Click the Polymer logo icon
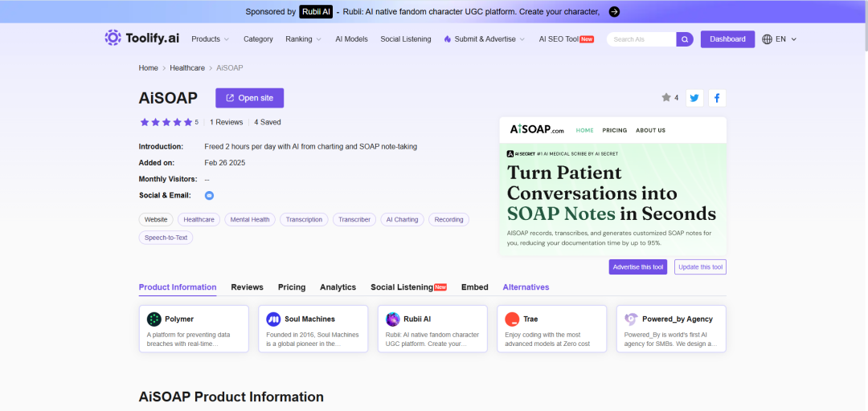Viewport: 868px width, 411px height. (x=154, y=319)
